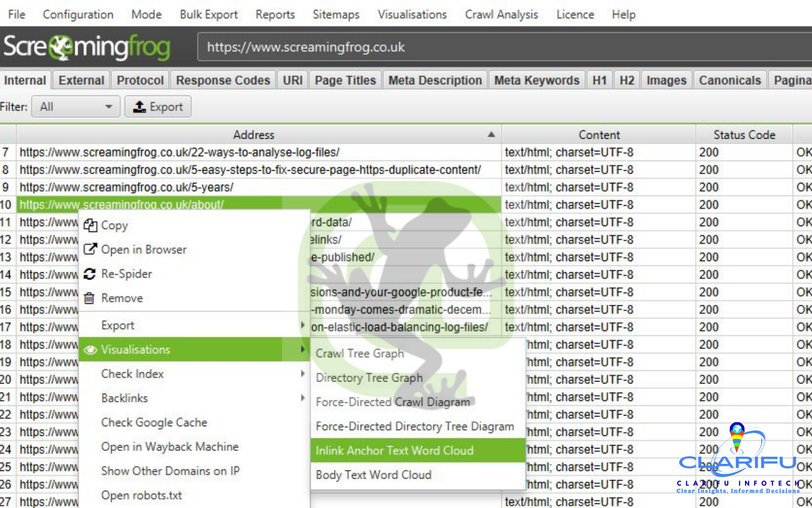
Task: Click the Copy icon in context menu
Action: coord(90,226)
